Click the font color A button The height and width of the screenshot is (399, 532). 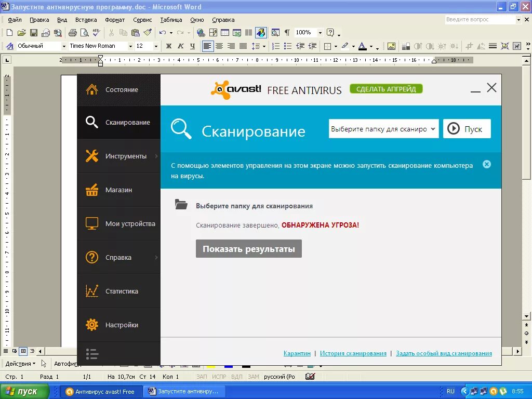pyautogui.click(x=362, y=46)
